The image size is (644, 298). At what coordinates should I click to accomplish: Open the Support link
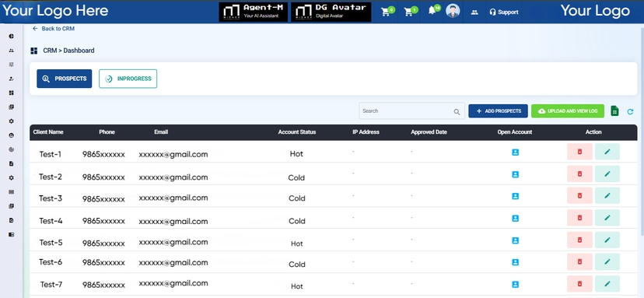click(504, 12)
